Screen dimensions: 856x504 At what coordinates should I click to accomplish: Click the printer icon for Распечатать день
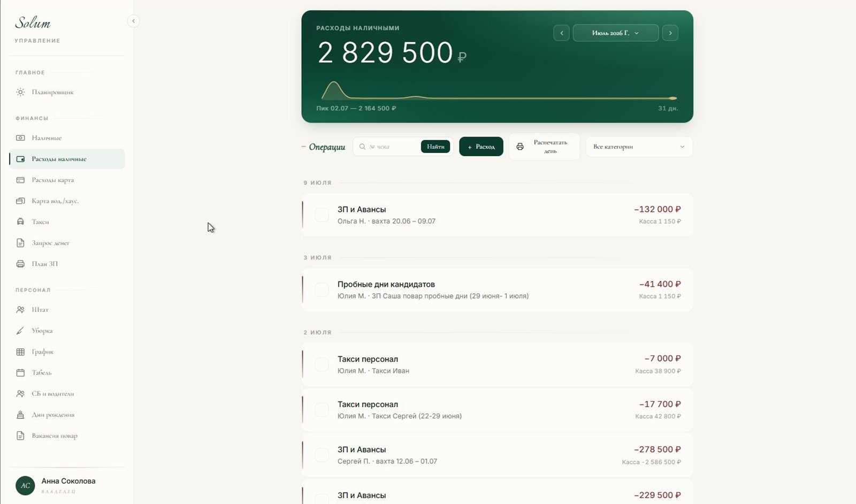click(x=520, y=147)
